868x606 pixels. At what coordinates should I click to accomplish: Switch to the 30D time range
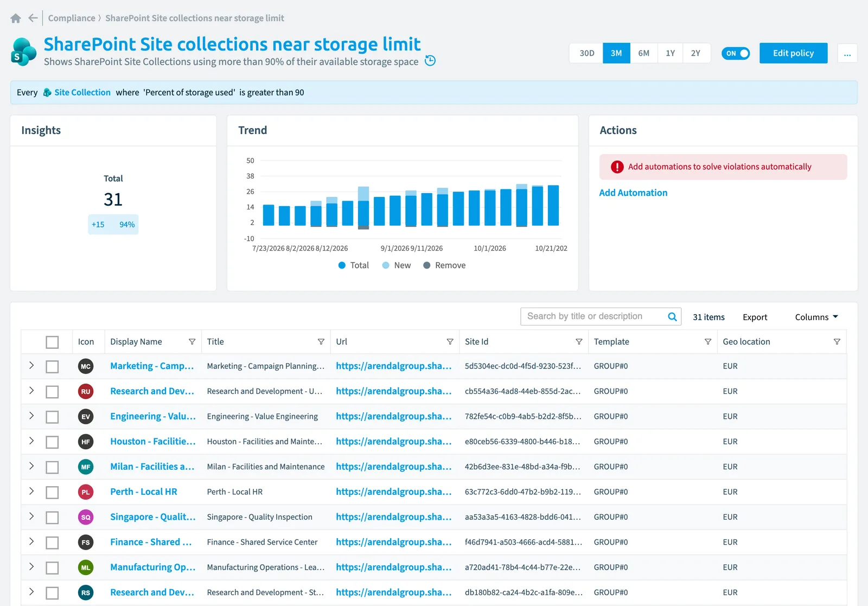click(586, 53)
